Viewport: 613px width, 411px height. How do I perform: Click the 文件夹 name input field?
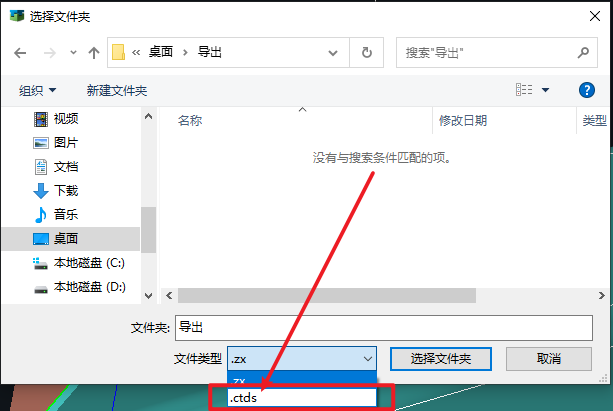[x=384, y=328]
